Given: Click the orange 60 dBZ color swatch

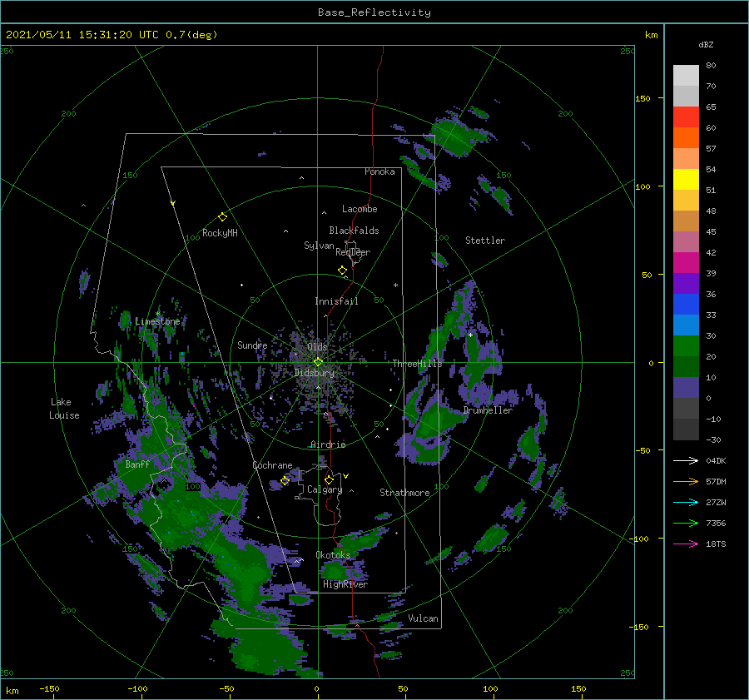Looking at the screenshot, I should (686, 138).
